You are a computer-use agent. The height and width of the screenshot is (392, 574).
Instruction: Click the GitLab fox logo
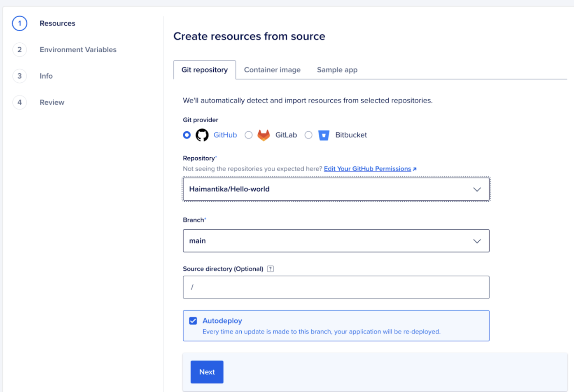[264, 135]
